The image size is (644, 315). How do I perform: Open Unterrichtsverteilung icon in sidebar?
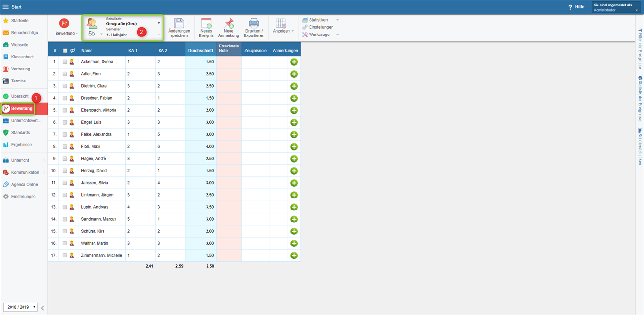tap(6, 121)
